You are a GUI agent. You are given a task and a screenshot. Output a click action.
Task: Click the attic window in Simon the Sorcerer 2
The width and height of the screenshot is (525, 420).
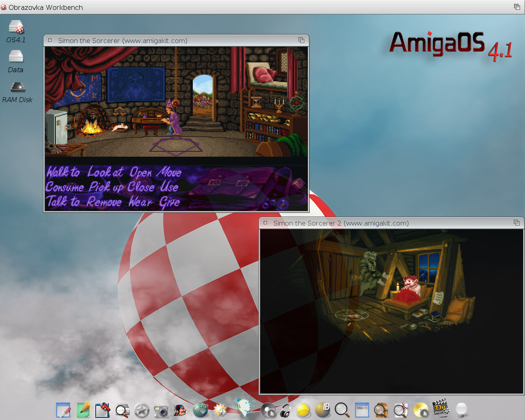(429, 267)
